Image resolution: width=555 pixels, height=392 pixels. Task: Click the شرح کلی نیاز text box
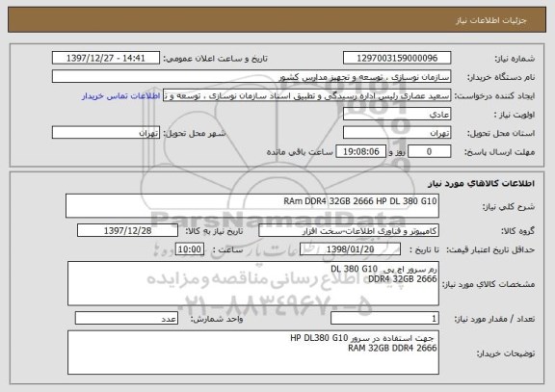(x=252, y=205)
